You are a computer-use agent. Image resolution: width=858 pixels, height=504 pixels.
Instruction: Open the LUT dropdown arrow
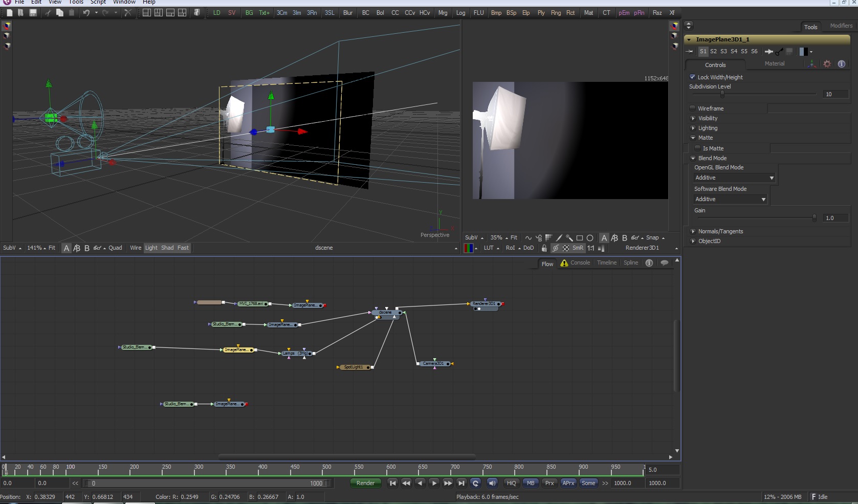498,249
